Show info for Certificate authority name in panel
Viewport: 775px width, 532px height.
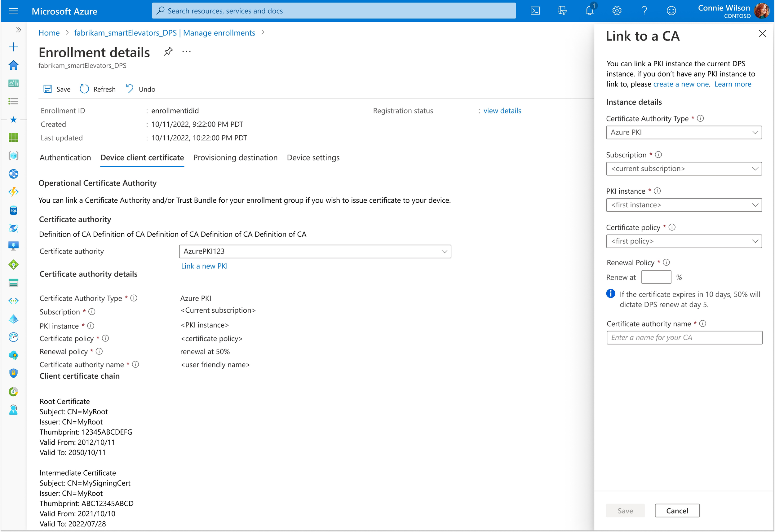pos(702,324)
